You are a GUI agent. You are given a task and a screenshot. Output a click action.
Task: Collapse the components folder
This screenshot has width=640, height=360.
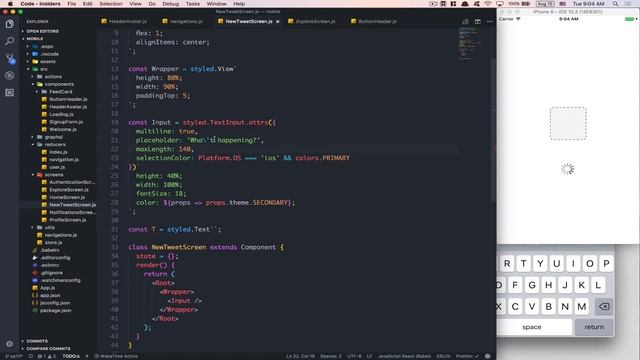click(x=59, y=84)
